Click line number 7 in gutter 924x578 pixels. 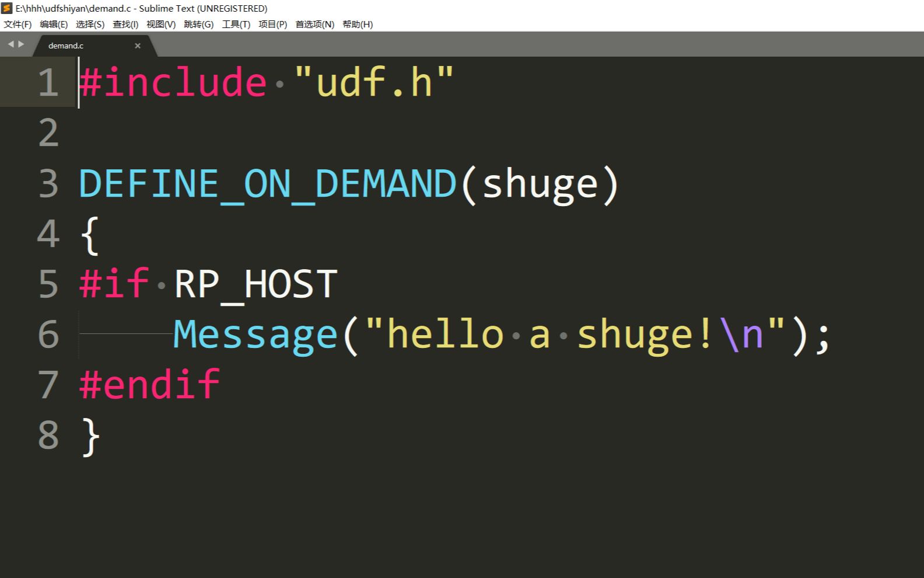coord(48,385)
